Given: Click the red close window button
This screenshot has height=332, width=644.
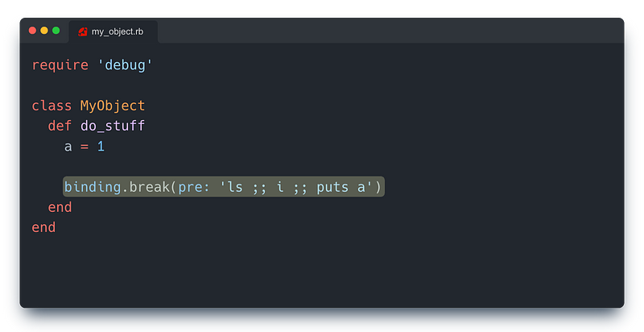Looking at the screenshot, I should 32,31.
